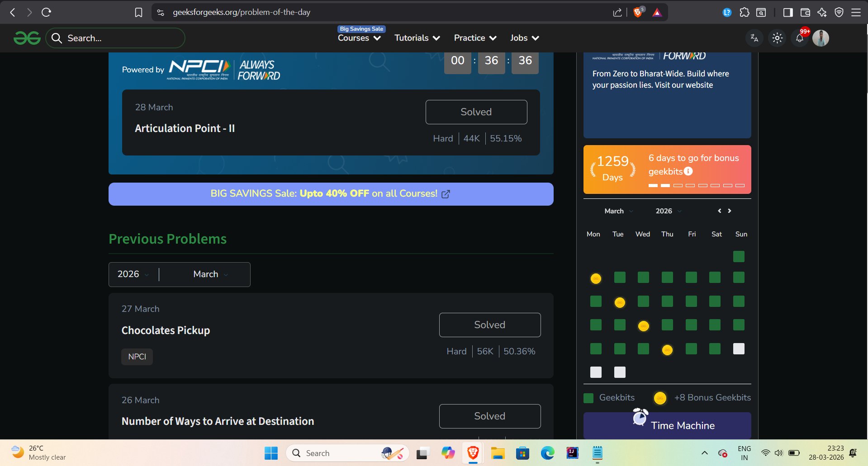The width and height of the screenshot is (868, 466).
Task: Open the calendar's March month dropdown
Action: [x=618, y=211]
